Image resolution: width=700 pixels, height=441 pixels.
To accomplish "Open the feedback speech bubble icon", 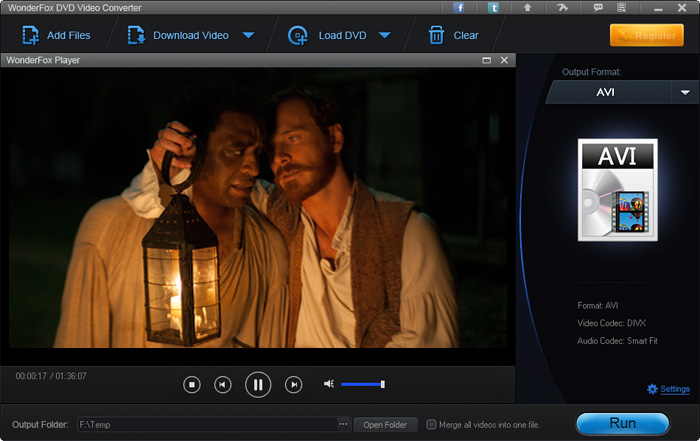I will pos(598,8).
